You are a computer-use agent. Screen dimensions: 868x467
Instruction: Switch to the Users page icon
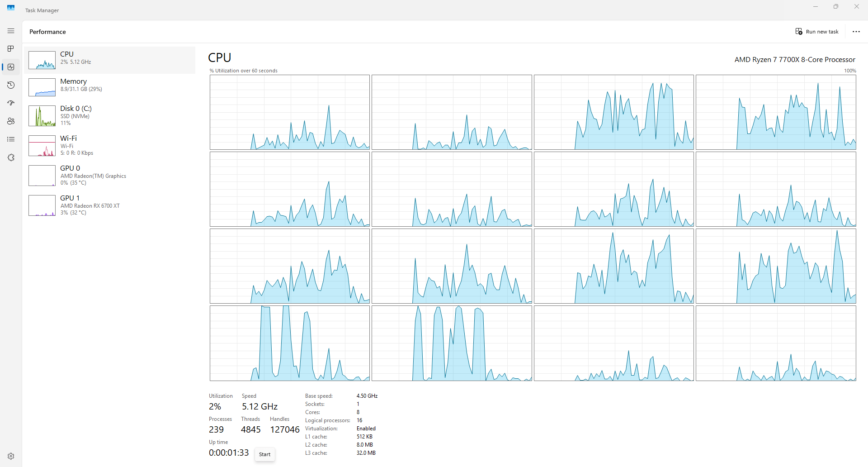point(11,121)
